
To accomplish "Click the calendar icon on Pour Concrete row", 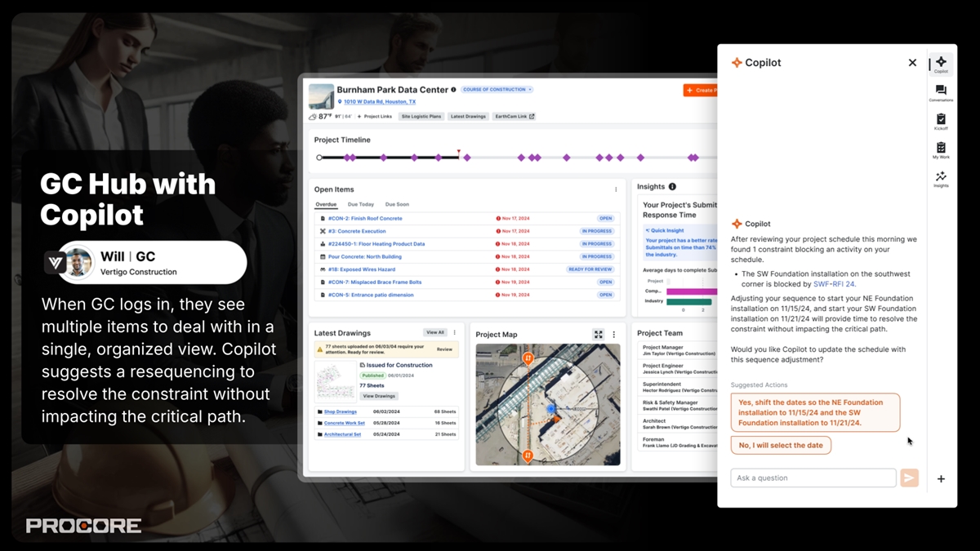I will coord(323,256).
